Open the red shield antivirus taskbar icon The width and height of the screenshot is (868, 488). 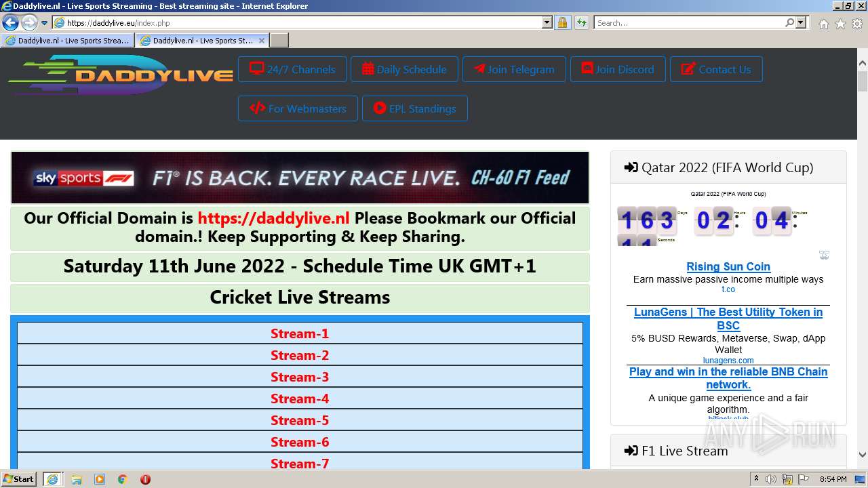click(x=145, y=479)
